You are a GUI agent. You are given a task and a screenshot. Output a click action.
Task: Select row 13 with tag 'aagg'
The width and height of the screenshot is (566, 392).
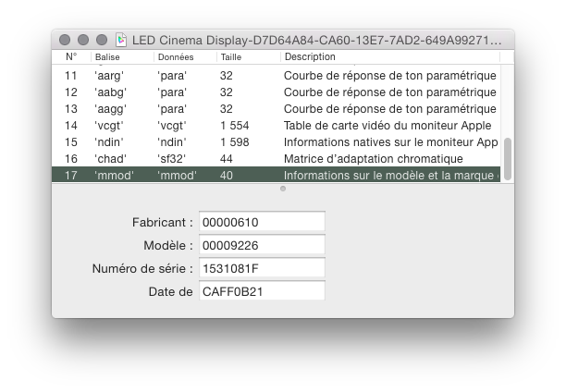(x=277, y=109)
